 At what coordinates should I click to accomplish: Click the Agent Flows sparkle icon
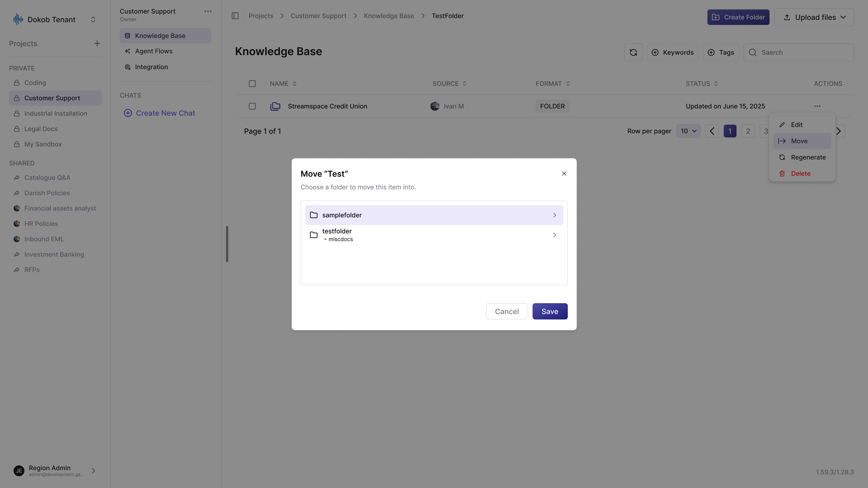click(127, 51)
